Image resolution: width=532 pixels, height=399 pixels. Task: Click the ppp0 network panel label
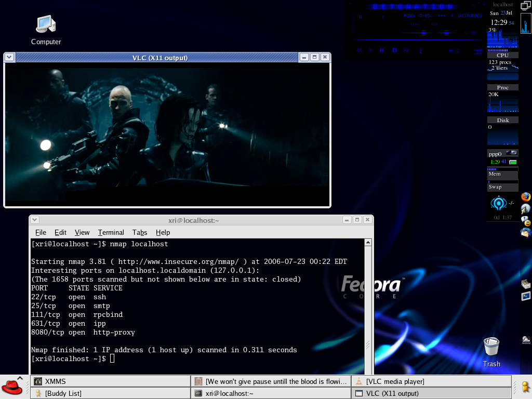click(495, 154)
